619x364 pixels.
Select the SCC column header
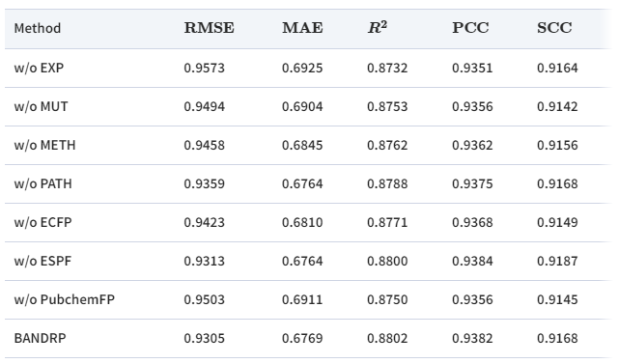[554, 28]
